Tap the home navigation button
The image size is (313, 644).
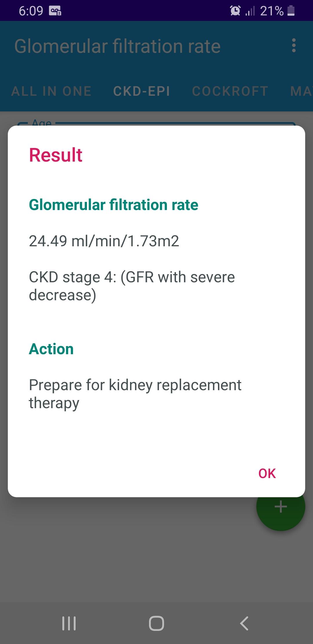[156, 623]
